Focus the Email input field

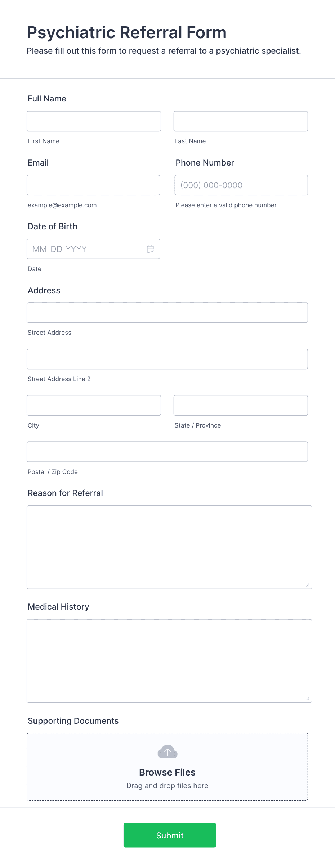93,185
